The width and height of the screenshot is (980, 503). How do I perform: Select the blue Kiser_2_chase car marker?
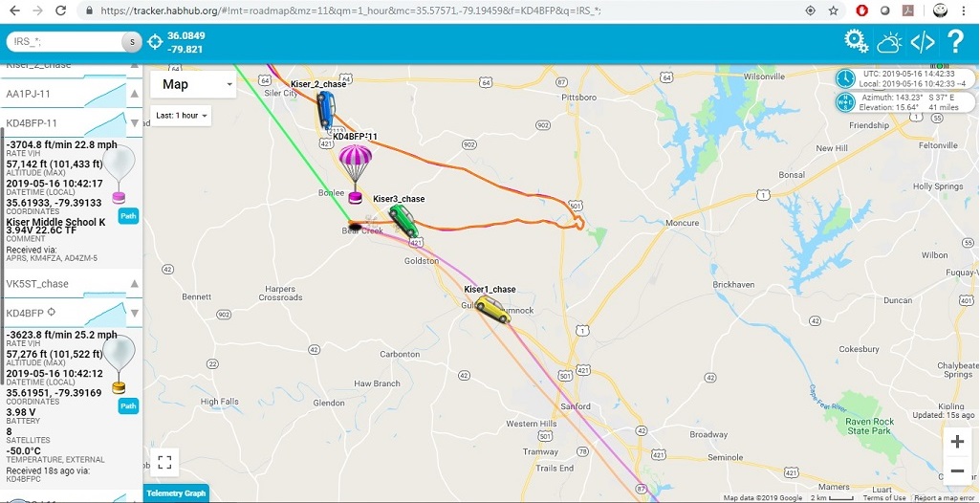(x=326, y=109)
